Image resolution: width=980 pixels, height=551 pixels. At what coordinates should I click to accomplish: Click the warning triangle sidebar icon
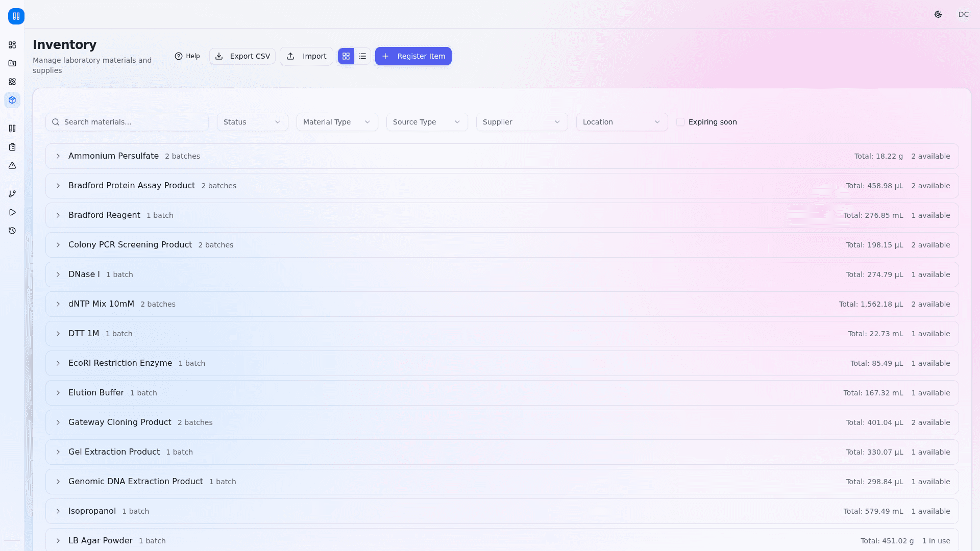(x=12, y=165)
